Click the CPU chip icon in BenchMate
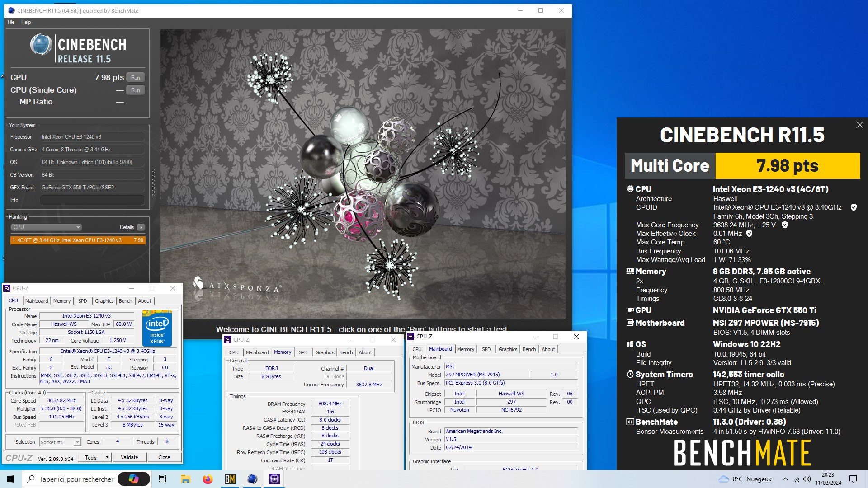The image size is (868, 488). (x=630, y=189)
